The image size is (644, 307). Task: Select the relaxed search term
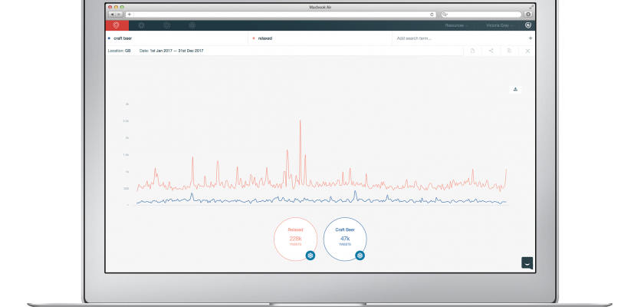(264, 38)
